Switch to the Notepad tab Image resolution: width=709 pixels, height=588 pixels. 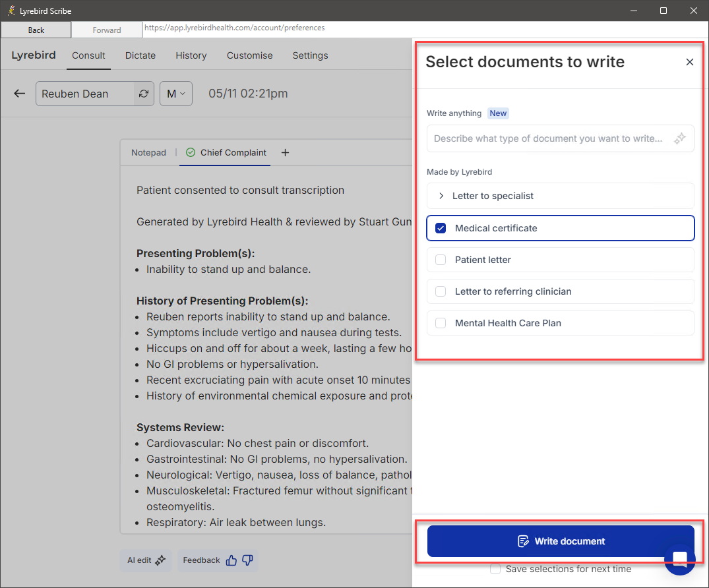149,153
